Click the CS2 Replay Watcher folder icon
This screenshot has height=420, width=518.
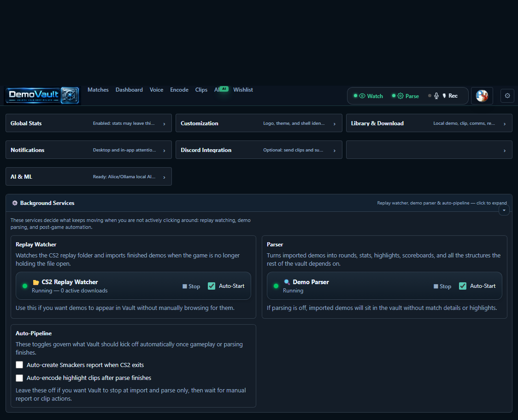click(36, 282)
